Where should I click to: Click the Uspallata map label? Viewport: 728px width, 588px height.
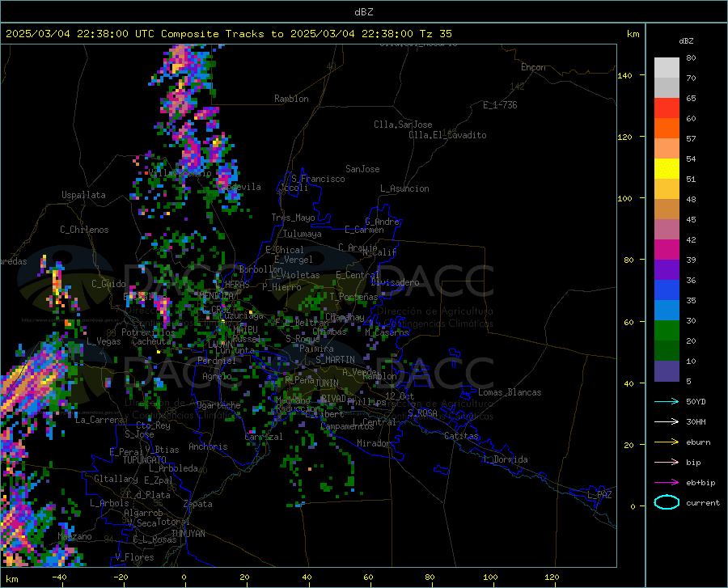click(x=83, y=195)
